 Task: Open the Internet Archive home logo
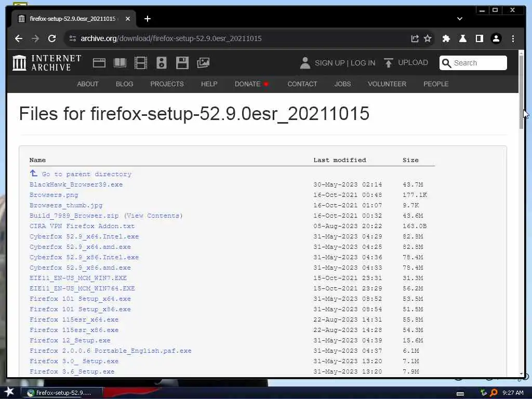click(x=47, y=63)
